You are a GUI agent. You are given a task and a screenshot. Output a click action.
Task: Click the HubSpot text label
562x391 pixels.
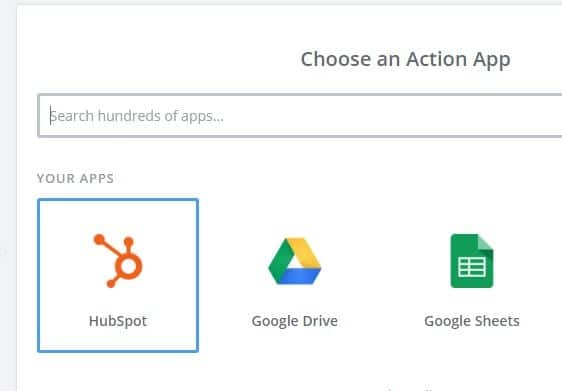[118, 321]
